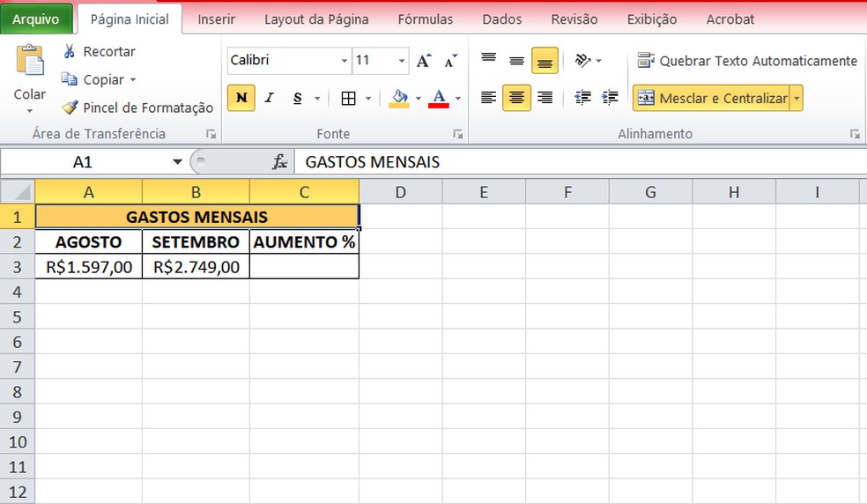Click the Copiar button
Viewport: 867px width, 504px height.
tap(93, 79)
